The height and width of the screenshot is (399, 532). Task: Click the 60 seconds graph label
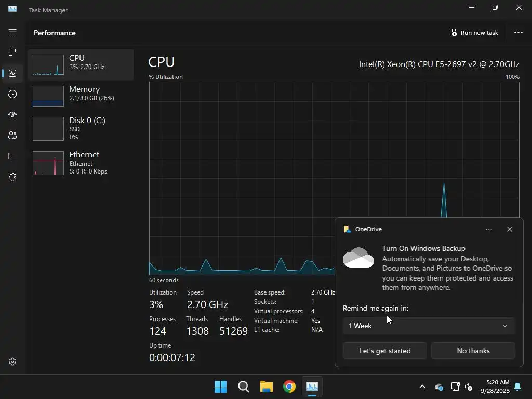[x=164, y=280]
